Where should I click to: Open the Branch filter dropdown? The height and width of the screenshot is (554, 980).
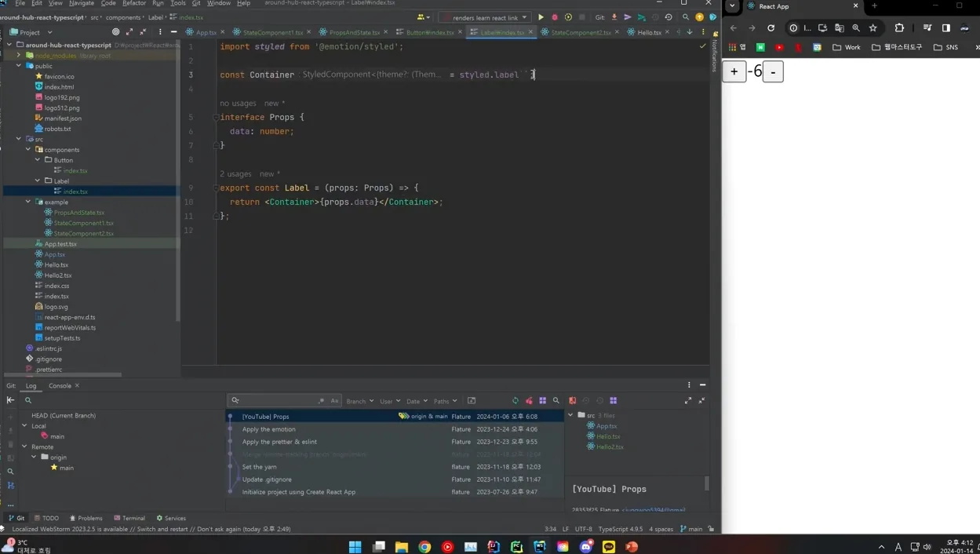(x=360, y=401)
